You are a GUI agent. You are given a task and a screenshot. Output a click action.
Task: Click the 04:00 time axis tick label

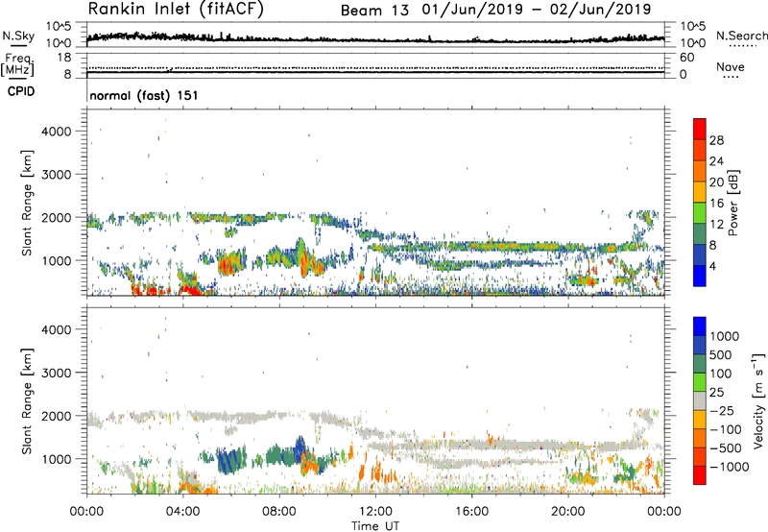tap(182, 512)
